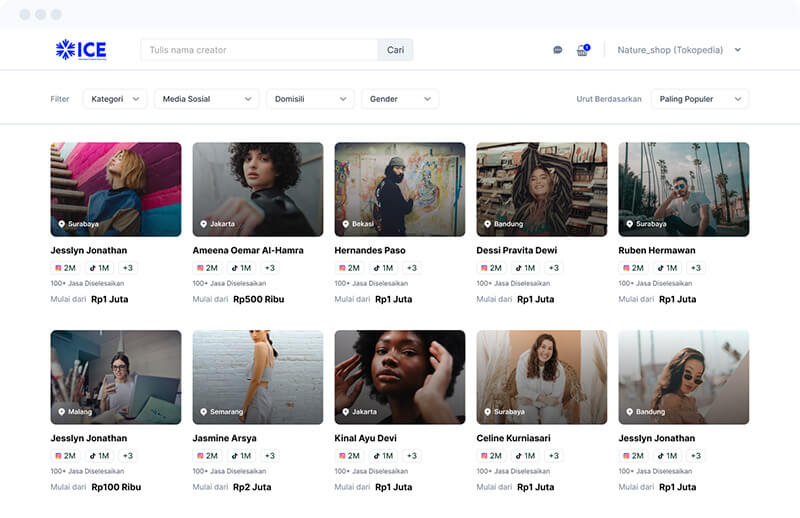Click TikTok 1M badge under Hernandes Paso
Image resolution: width=800 pixels, height=518 pixels.
(382, 268)
